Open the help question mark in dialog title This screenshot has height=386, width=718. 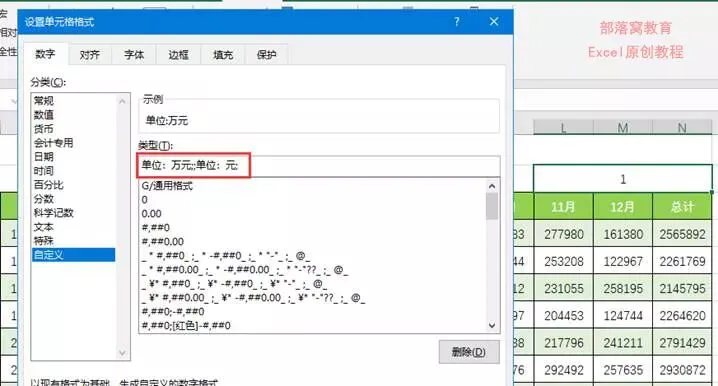pyautogui.click(x=457, y=22)
